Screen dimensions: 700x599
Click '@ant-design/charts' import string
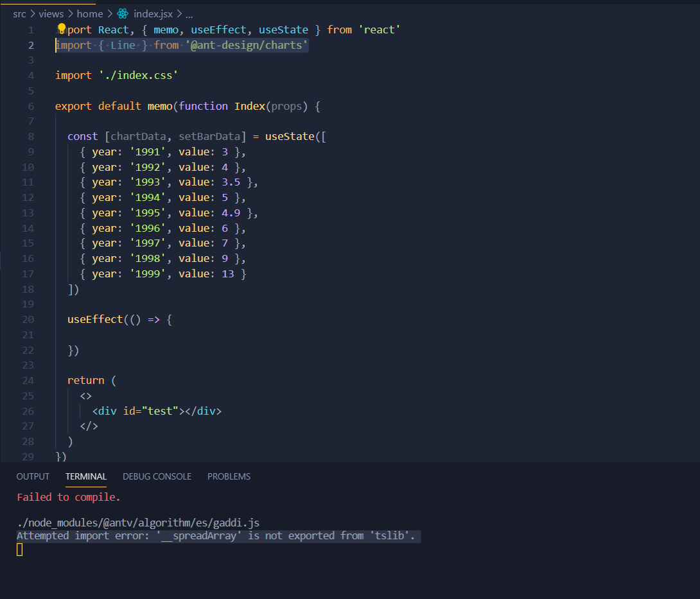click(247, 45)
